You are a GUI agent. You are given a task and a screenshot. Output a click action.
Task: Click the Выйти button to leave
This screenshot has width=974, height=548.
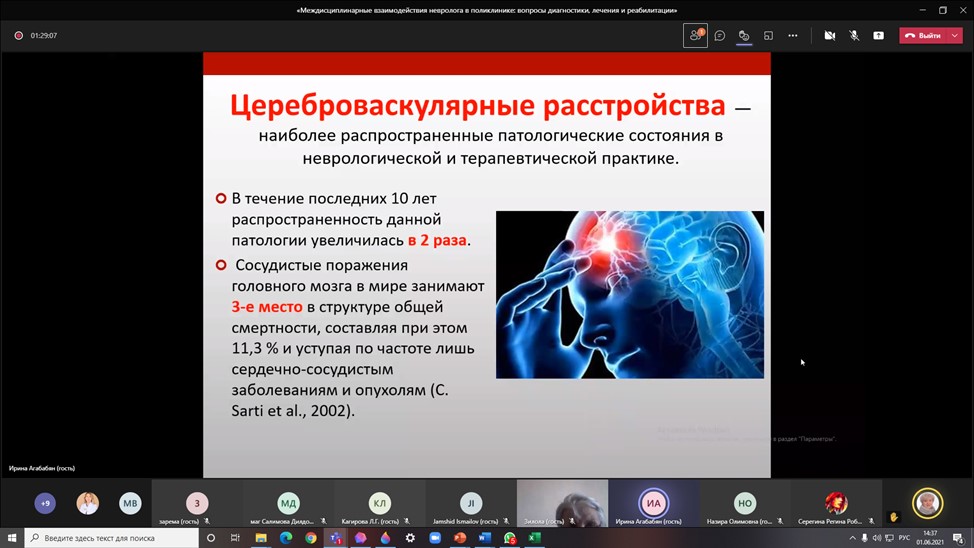[923, 35]
